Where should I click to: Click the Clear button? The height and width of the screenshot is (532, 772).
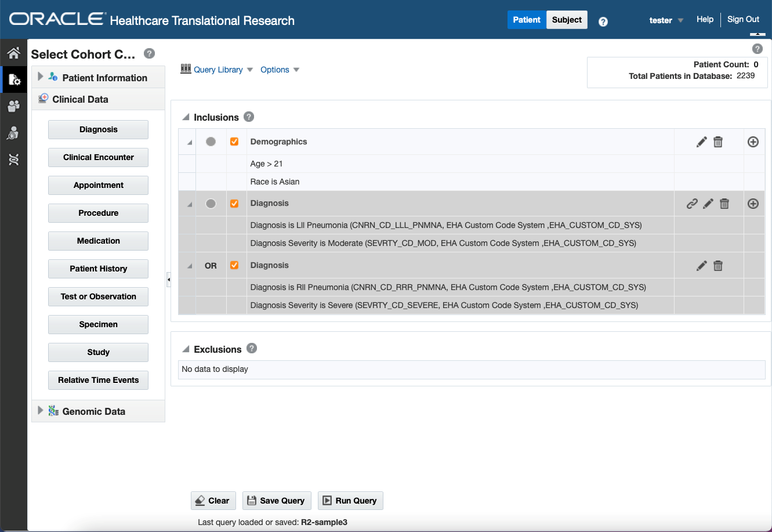tap(213, 500)
